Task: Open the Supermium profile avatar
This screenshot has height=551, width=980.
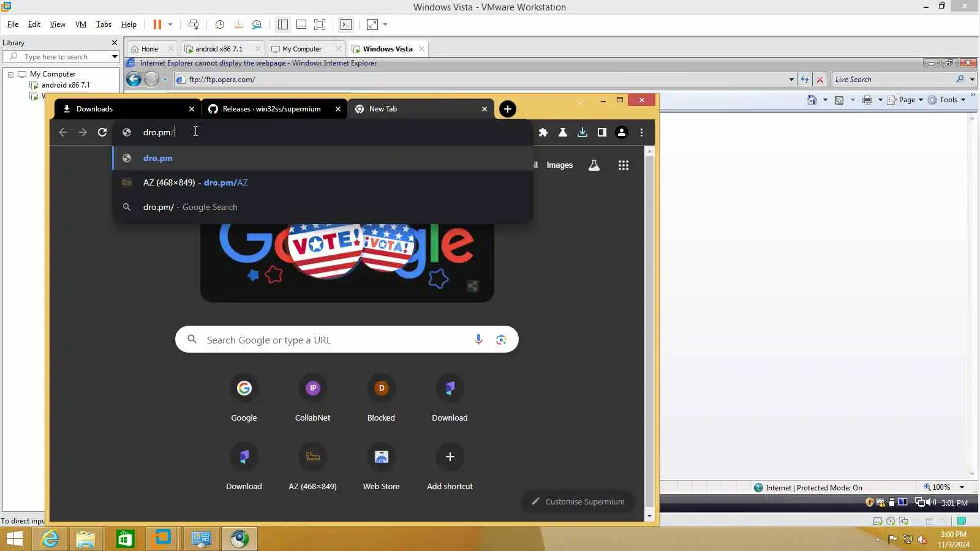Action: click(x=621, y=132)
